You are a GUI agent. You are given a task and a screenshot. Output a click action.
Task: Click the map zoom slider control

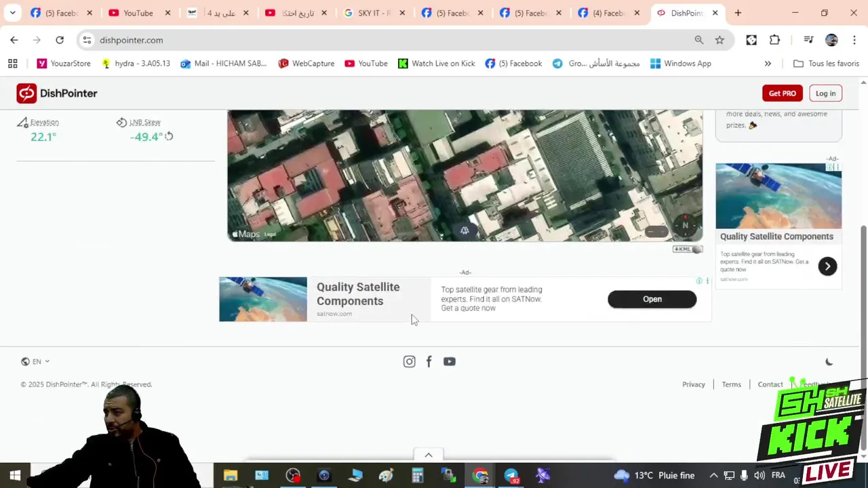656,232
